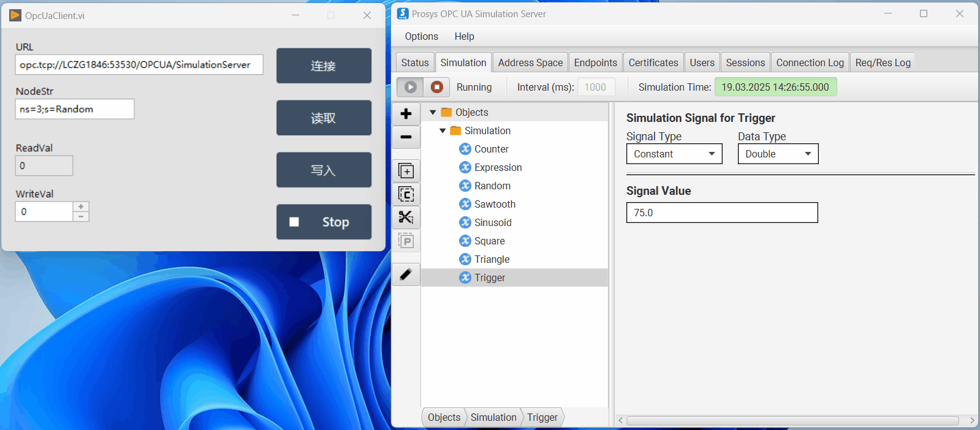Click the add-folder icon with boxed plus
Viewport: 980px width, 430px height.
(406, 171)
